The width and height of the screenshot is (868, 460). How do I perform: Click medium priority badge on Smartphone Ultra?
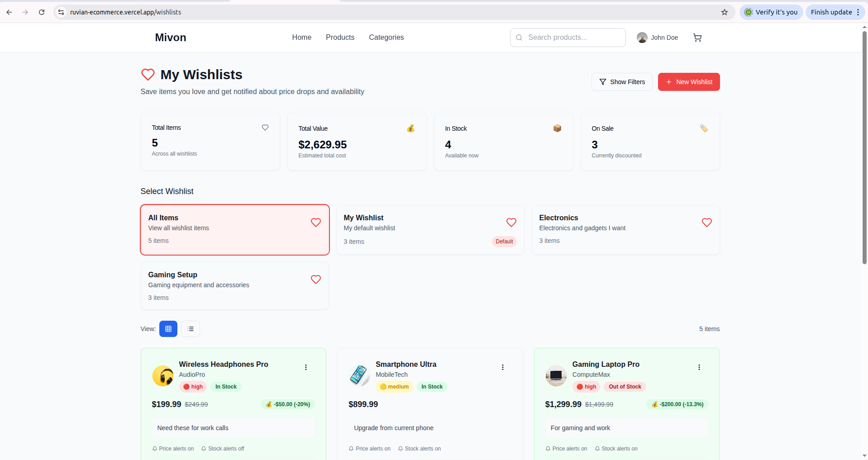click(394, 387)
